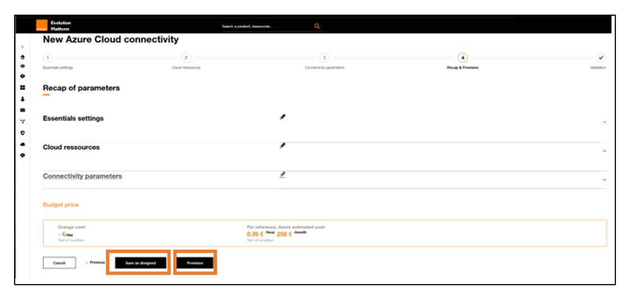Expand the Cloud ressources section chevron
Screen dimensions: 644x292
click(x=604, y=151)
